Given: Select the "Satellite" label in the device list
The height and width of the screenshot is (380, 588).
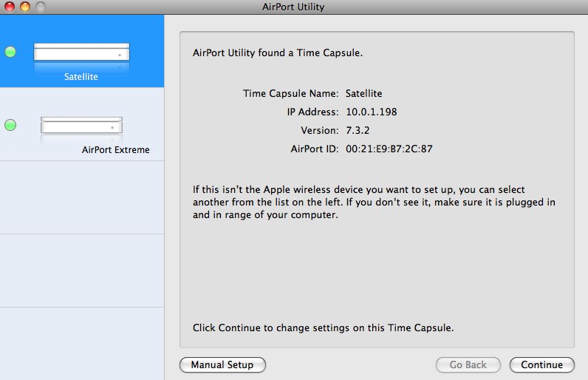Looking at the screenshot, I should tap(81, 76).
